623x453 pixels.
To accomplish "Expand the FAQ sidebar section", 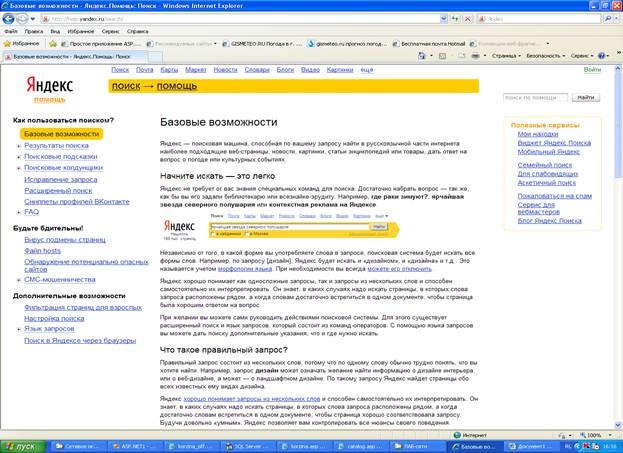I will pos(19,212).
